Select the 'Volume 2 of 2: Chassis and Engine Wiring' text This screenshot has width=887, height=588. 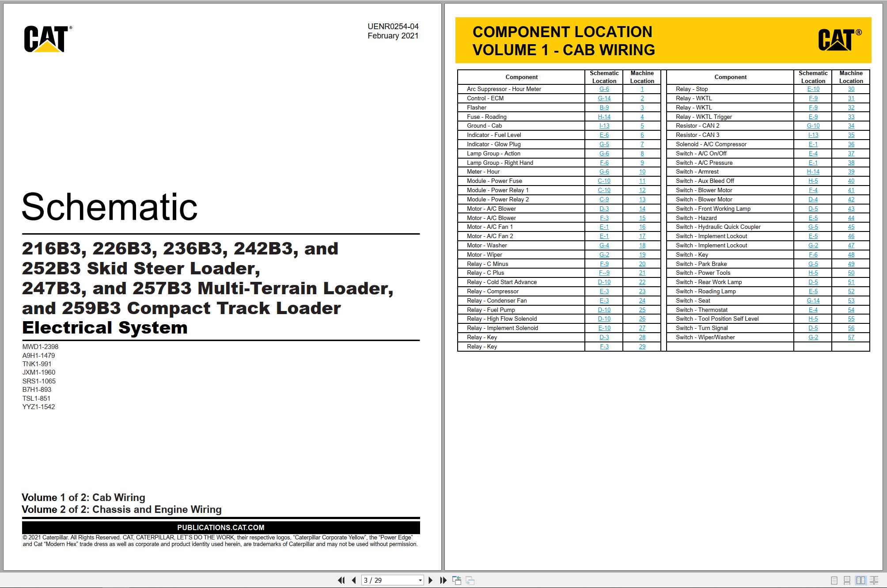tap(121, 509)
